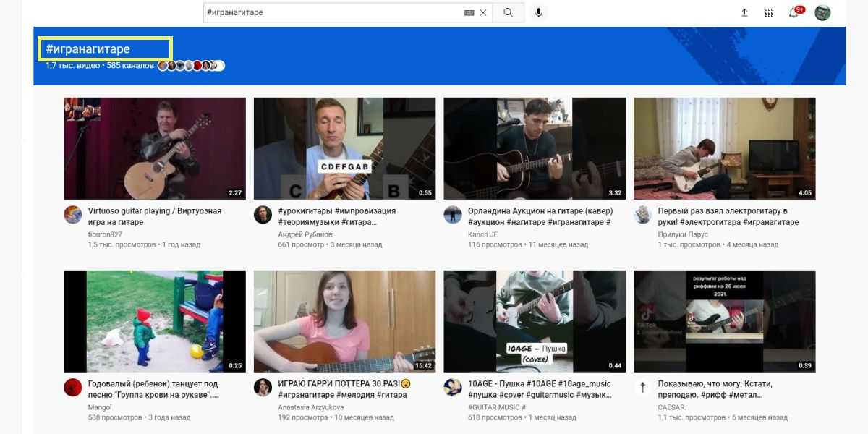The image size is (868, 434).
Task: Play the CDEFGAB guitar lesson thumbnail
Action: tap(344, 148)
